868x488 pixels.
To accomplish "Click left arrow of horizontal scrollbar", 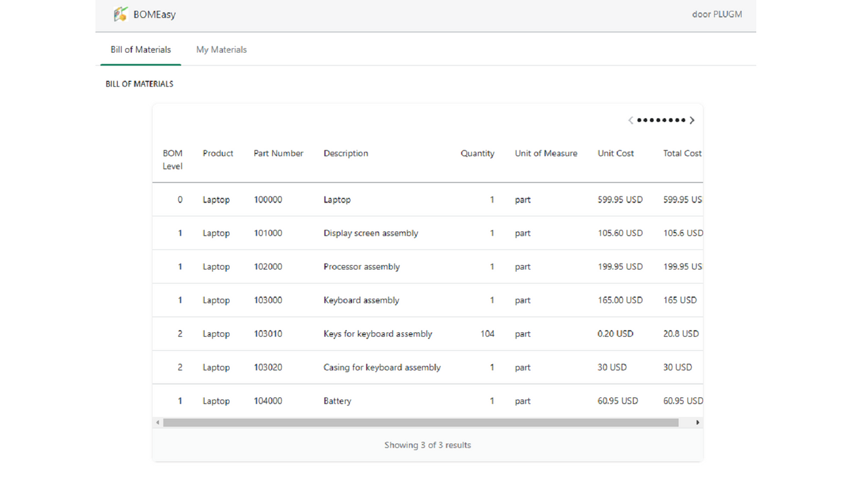I will (158, 422).
